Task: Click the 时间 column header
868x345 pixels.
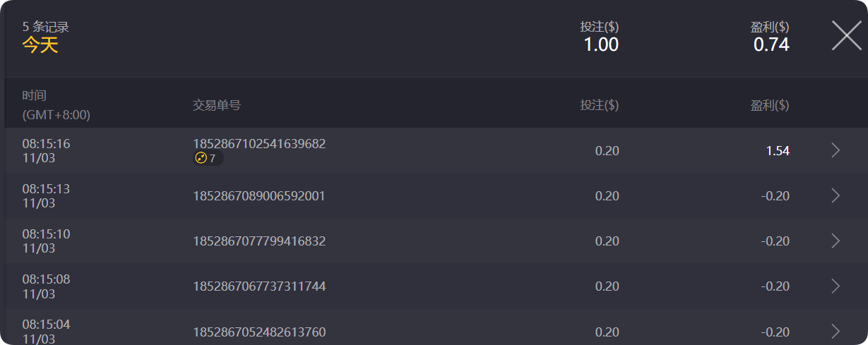Action: click(34, 96)
